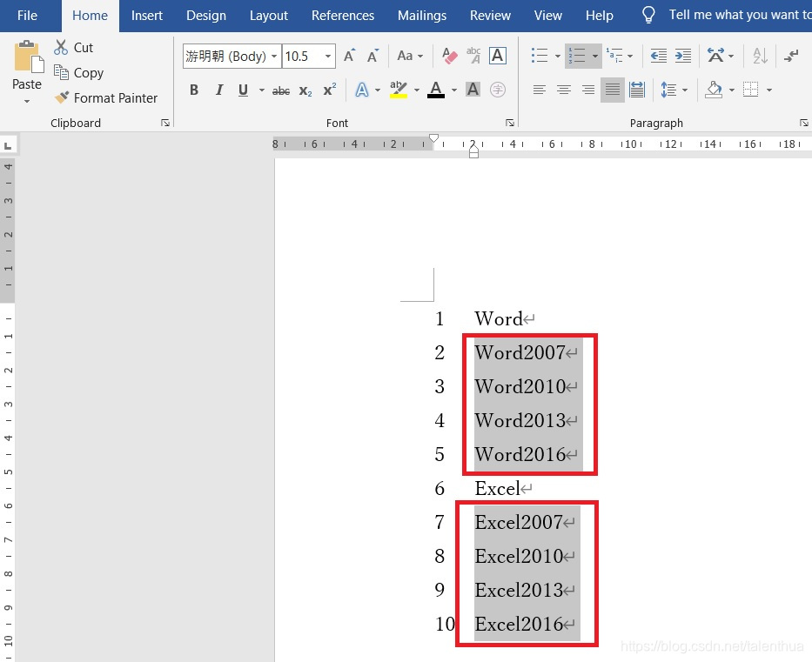Click the Character Border icon
The height and width of the screenshot is (662, 812).
click(x=498, y=56)
